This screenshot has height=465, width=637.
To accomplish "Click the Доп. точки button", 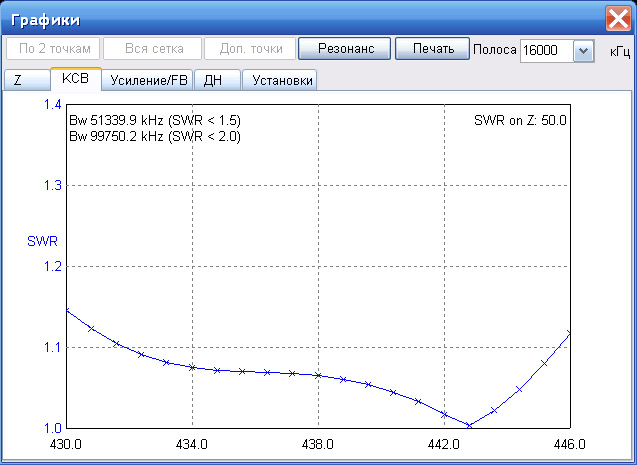I will pyautogui.click(x=250, y=49).
